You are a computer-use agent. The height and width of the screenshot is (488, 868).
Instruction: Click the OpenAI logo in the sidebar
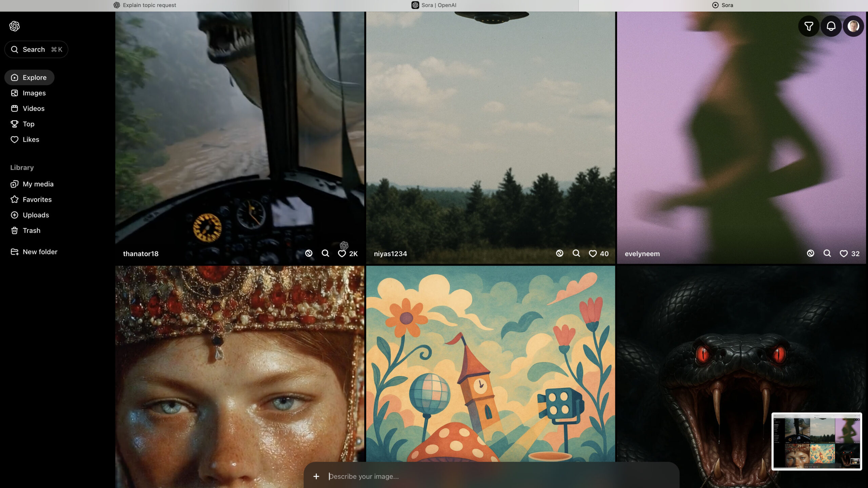pyautogui.click(x=15, y=26)
